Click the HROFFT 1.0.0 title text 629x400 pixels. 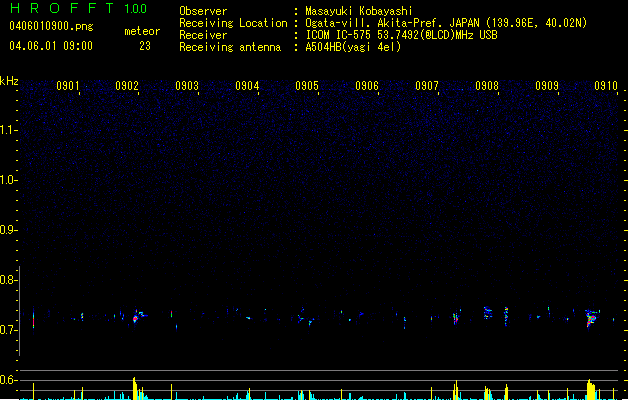click(x=79, y=8)
